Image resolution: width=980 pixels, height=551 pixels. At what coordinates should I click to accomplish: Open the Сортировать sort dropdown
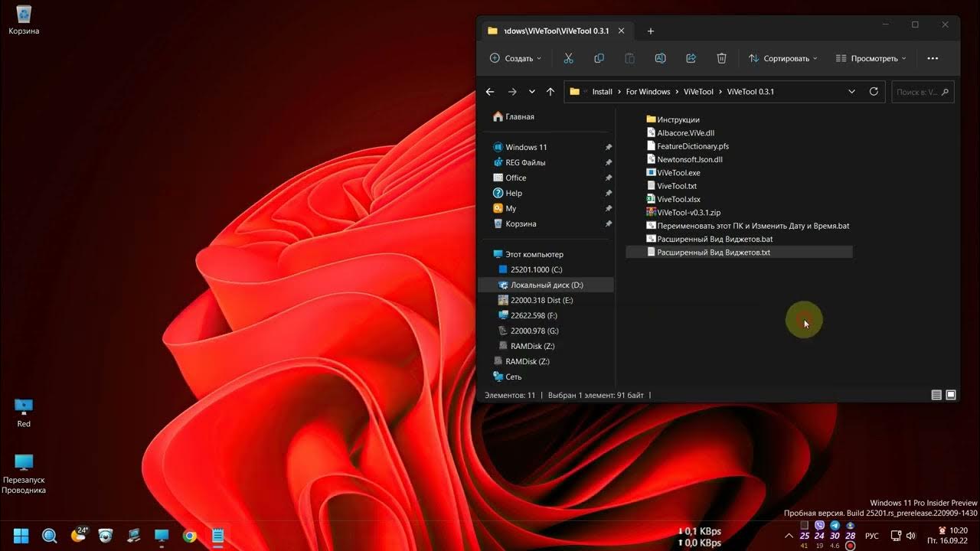pyautogui.click(x=782, y=58)
